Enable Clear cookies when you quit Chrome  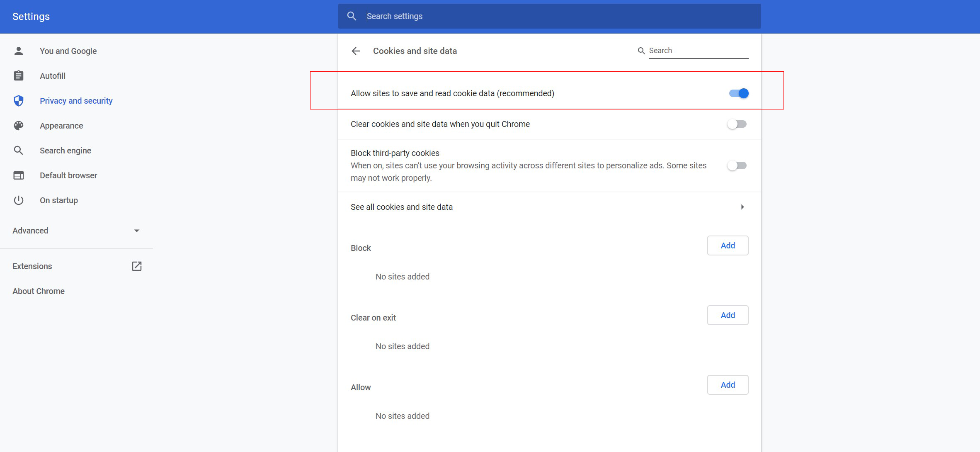[x=737, y=124]
